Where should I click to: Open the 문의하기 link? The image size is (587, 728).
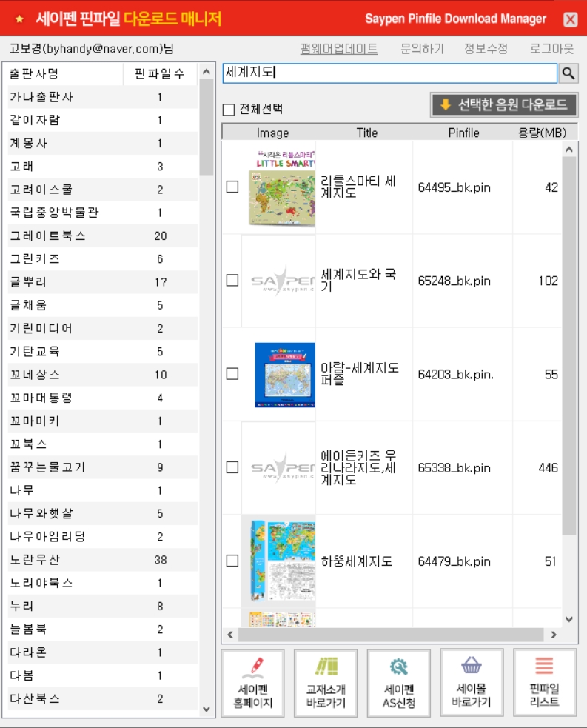[422, 48]
